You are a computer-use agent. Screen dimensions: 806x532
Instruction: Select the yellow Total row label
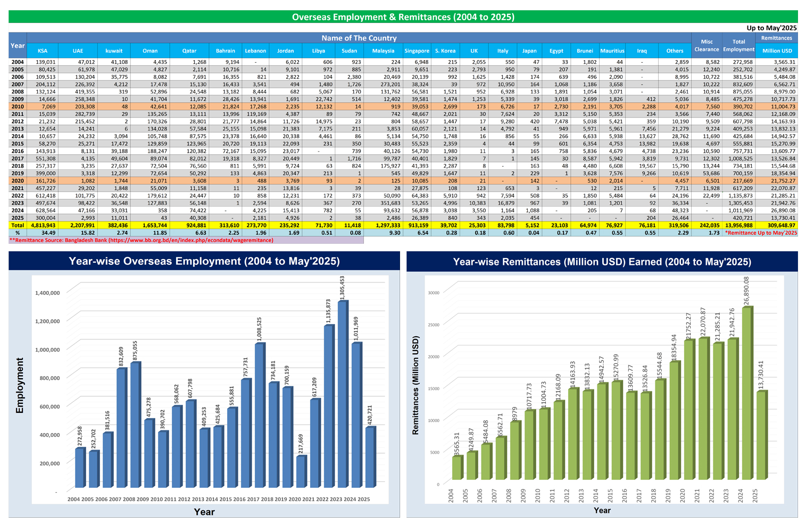(x=18, y=226)
